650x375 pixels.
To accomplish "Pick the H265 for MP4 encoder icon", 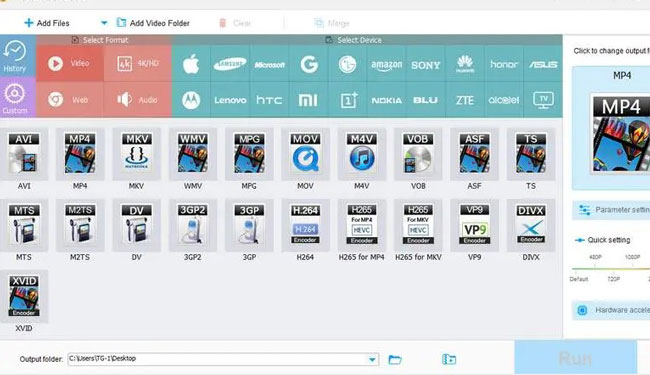I will pos(361,224).
